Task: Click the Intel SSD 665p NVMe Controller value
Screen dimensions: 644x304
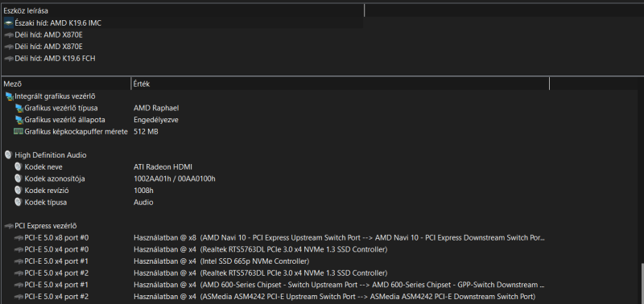Action: pyautogui.click(x=221, y=261)
